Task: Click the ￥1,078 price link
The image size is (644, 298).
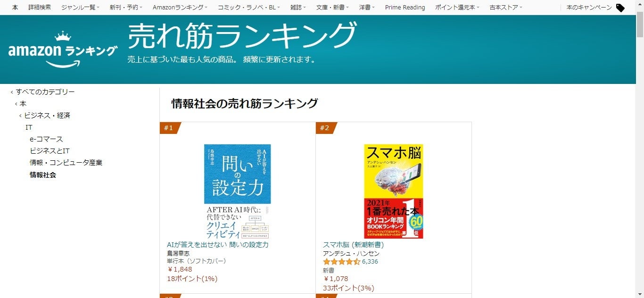Action: point(336,279)
